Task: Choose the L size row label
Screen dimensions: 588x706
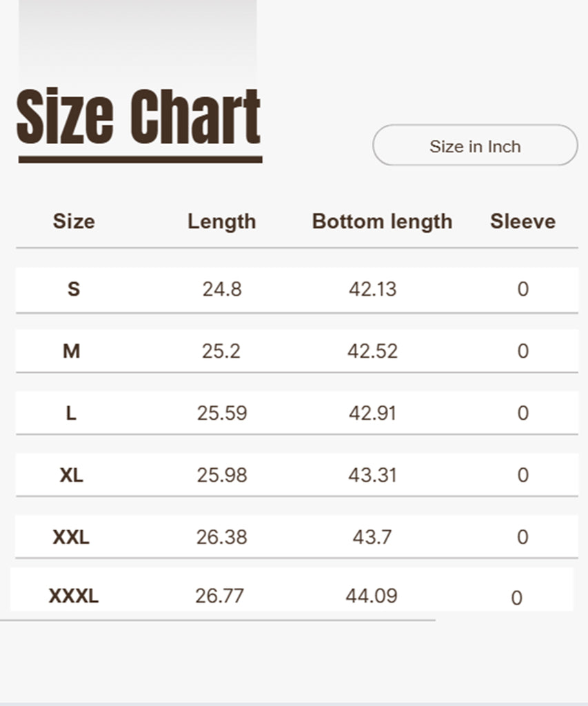Action: pos(71,413)
